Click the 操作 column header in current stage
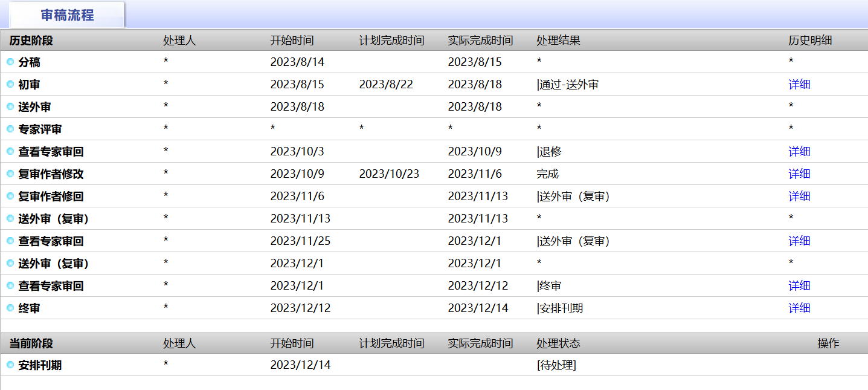Viewport: 868px width, 390px height. point(828,343)
